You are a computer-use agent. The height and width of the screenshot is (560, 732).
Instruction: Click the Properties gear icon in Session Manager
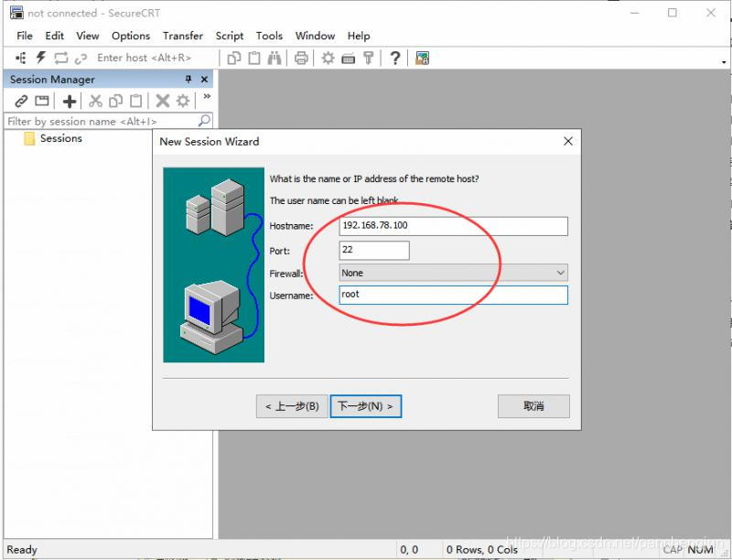click(183, 101)
